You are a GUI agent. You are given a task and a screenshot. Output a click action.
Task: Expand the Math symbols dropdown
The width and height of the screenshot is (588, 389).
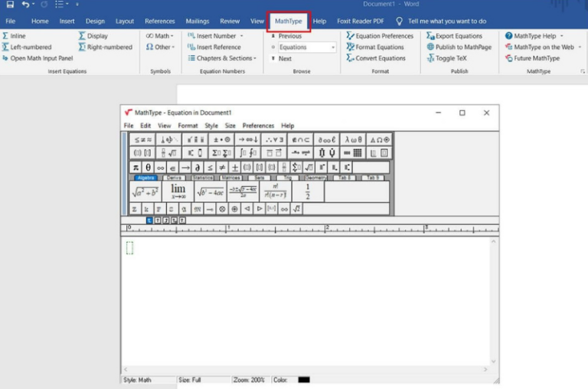[160, 36]
